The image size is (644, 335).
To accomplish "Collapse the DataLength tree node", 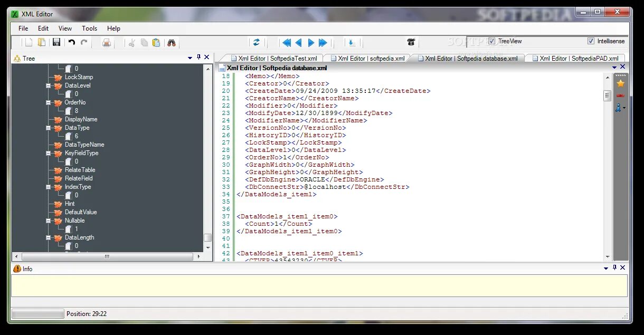I will pyautogui.click(x=49, y=237).
